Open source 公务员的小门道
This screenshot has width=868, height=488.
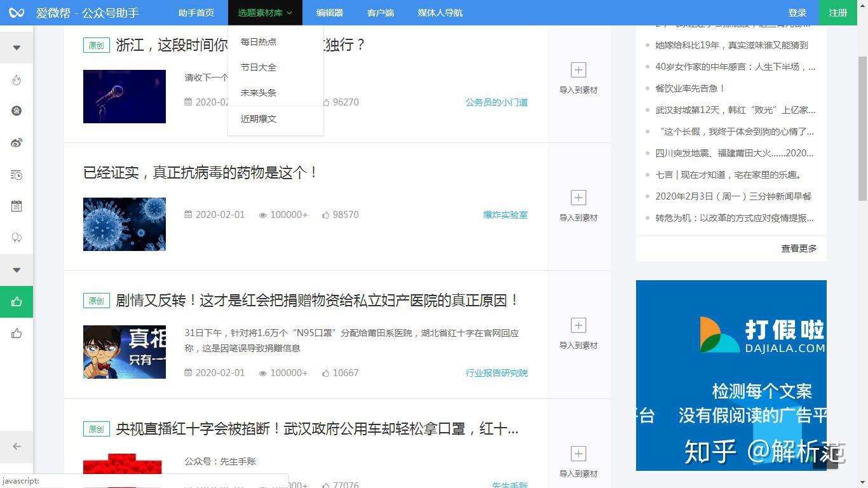497,102
